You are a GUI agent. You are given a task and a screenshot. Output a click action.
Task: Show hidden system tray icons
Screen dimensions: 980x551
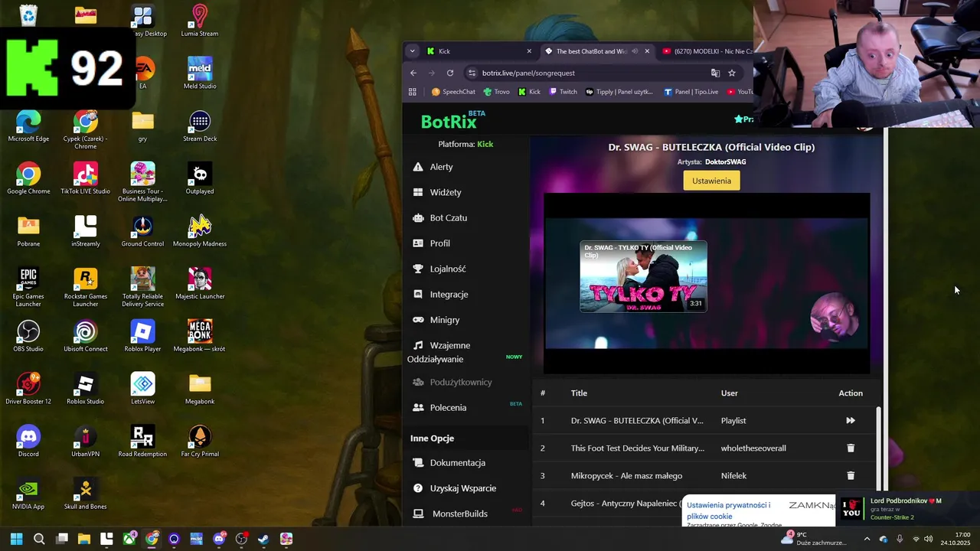tap(867, 539)
